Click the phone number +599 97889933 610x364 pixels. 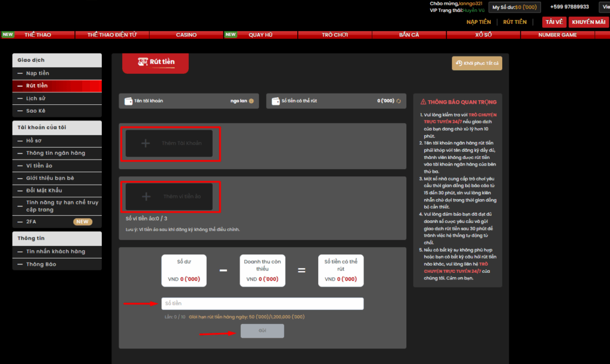[x=569, y=7]
